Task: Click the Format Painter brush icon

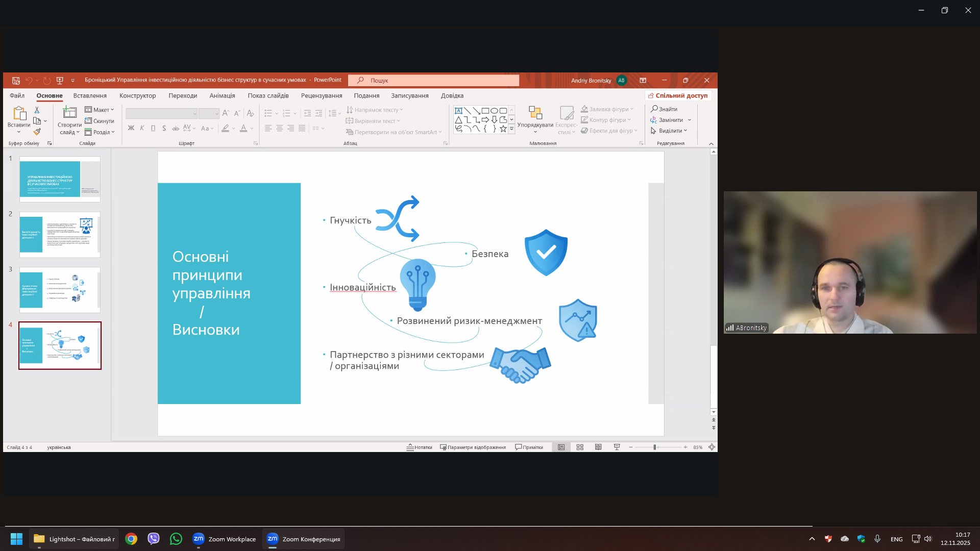Action: coord(37,132)
